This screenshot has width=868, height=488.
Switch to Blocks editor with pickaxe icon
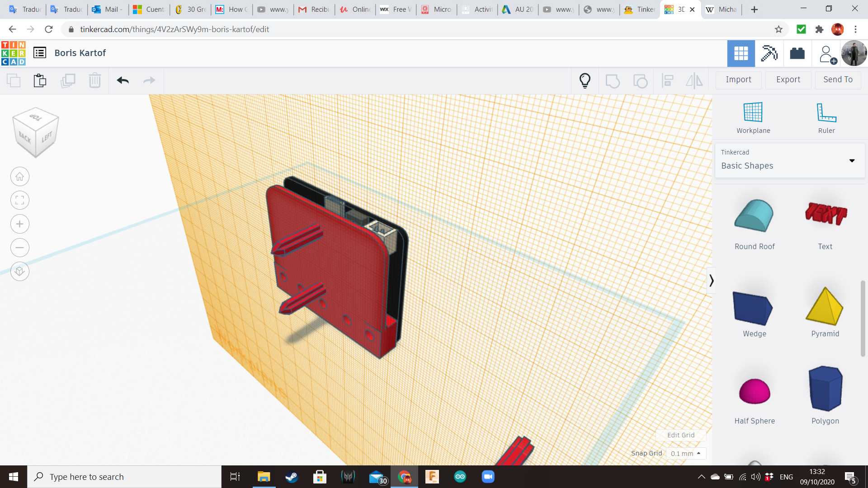769,53
